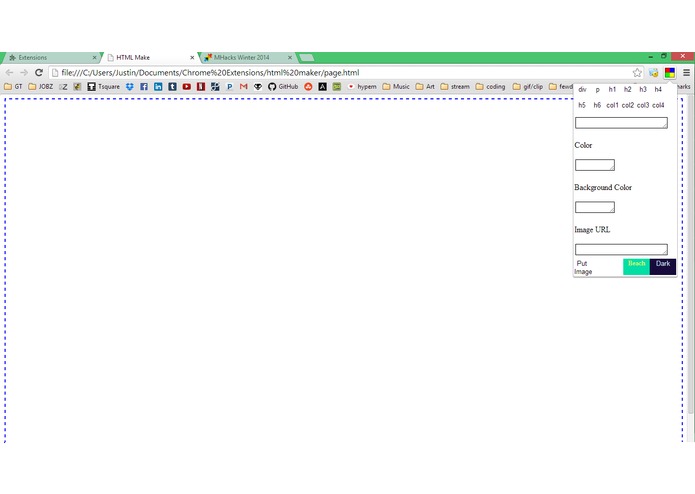Open a new tab
695x494 pixels.
[x=307, y=58]
